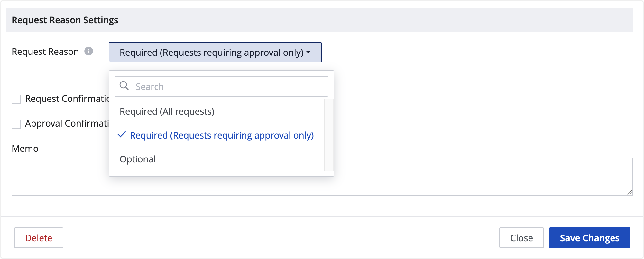This screenshot has height=259, width=644.
Task: Click the Request Reason Settings header
Action: coord(65,20)
